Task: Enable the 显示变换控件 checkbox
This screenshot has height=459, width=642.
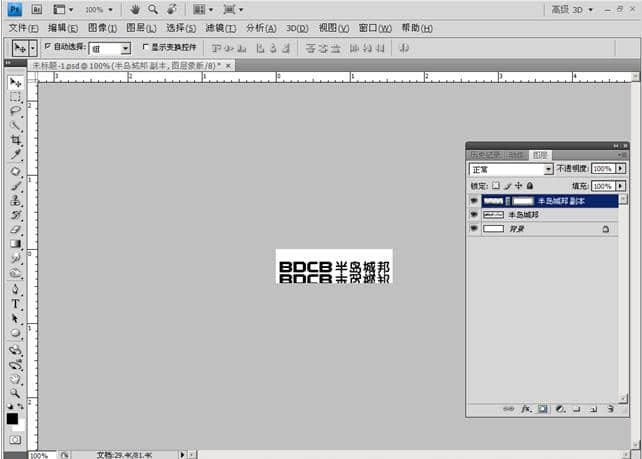Action: [145, 47]
